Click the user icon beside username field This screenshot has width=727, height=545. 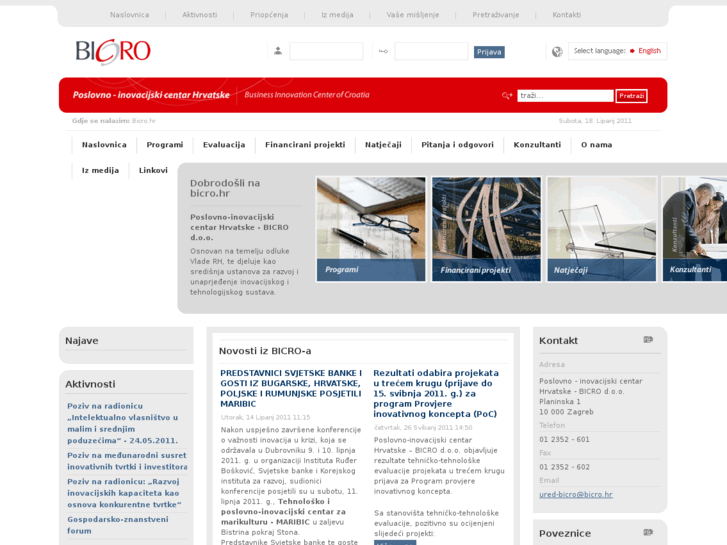(278, 51)
